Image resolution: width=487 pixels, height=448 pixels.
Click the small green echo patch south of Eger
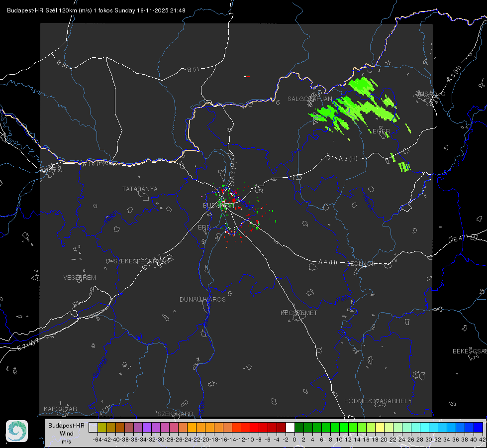(404, 167)
